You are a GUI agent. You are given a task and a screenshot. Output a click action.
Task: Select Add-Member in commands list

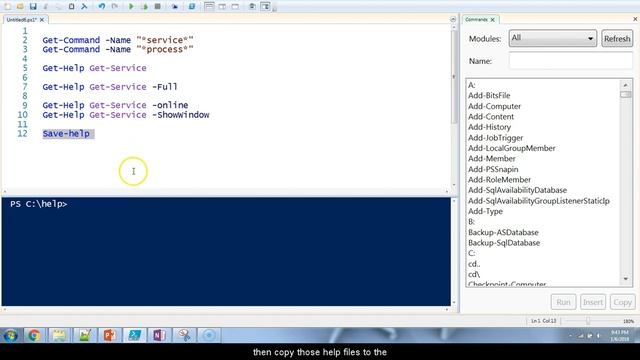pyautogui.click(x=491, y=158)
